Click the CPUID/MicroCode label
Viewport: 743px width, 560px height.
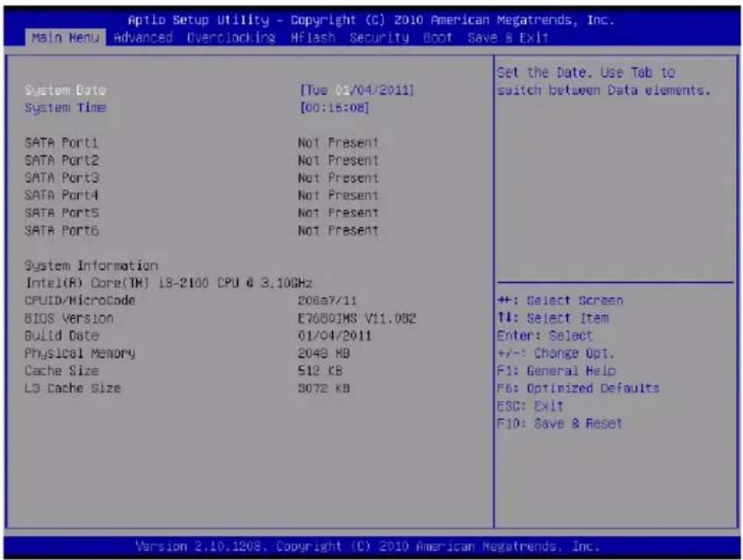[80, 301]
